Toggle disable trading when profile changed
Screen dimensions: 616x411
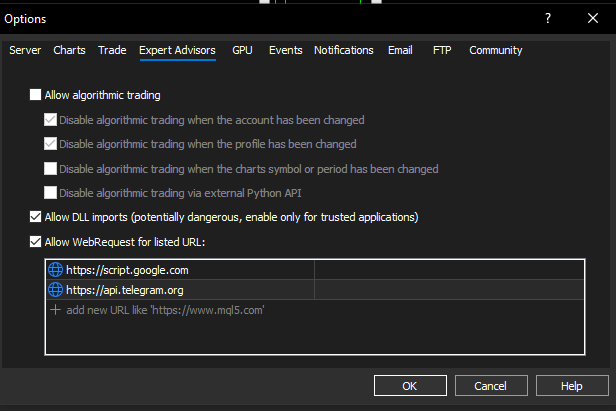point(50,144)
